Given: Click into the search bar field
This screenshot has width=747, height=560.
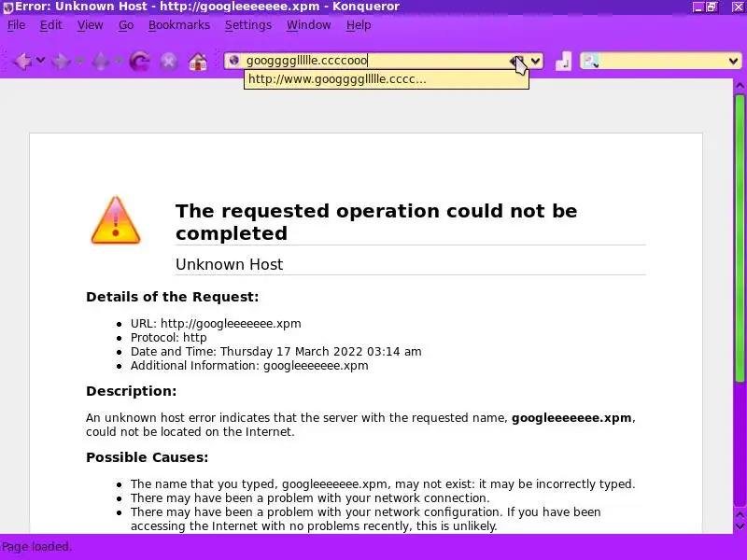Looking at the screenshot, I should click(663, 61).
